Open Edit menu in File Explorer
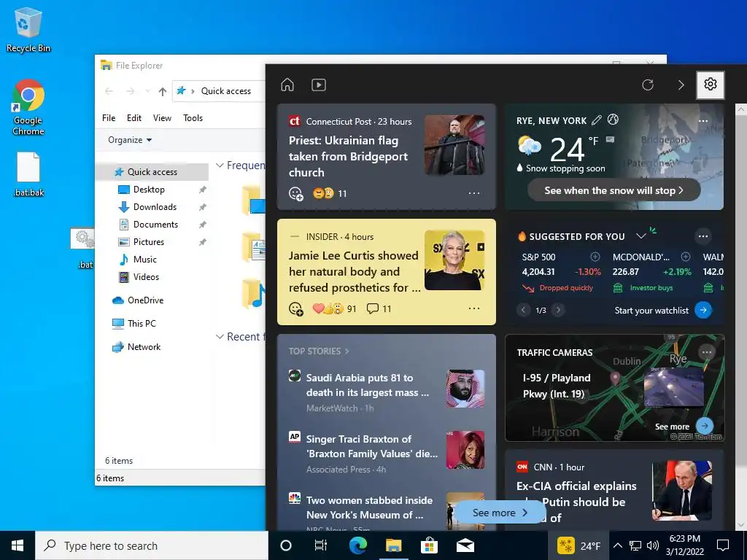The image size is (747, 560). point(134,117)
